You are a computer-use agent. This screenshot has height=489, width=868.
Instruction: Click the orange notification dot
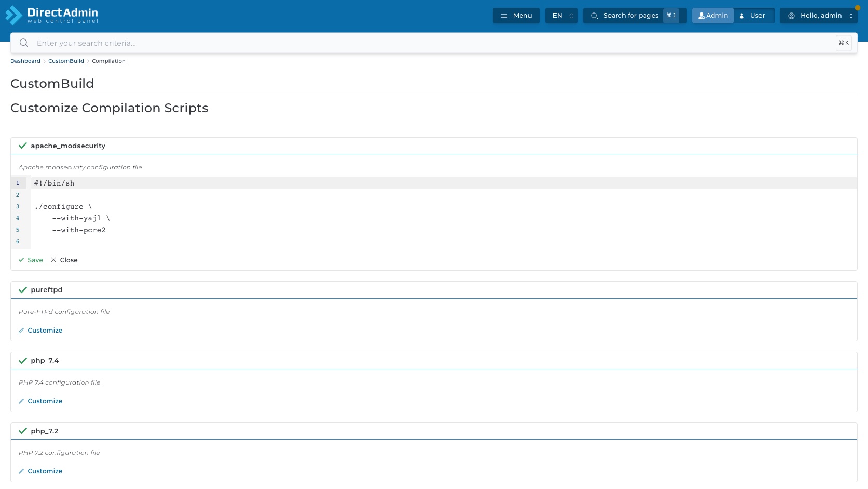tap(858, 8)
